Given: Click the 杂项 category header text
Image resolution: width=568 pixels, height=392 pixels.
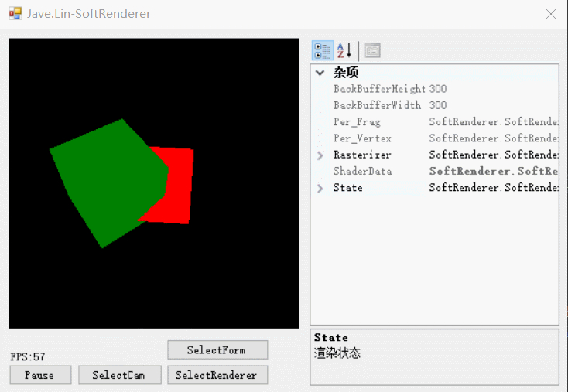Looking at the screenshot, I should point(346,73).
